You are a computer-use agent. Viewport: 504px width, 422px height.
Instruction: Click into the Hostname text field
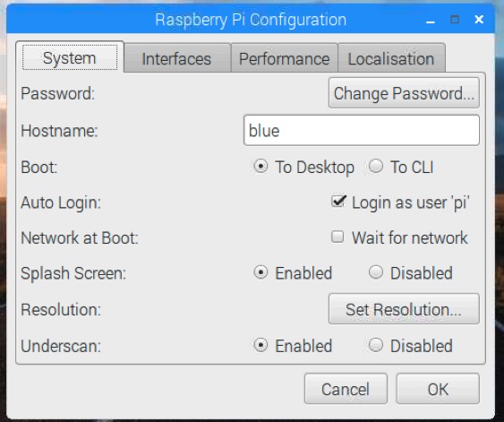(x=362, y=130)
